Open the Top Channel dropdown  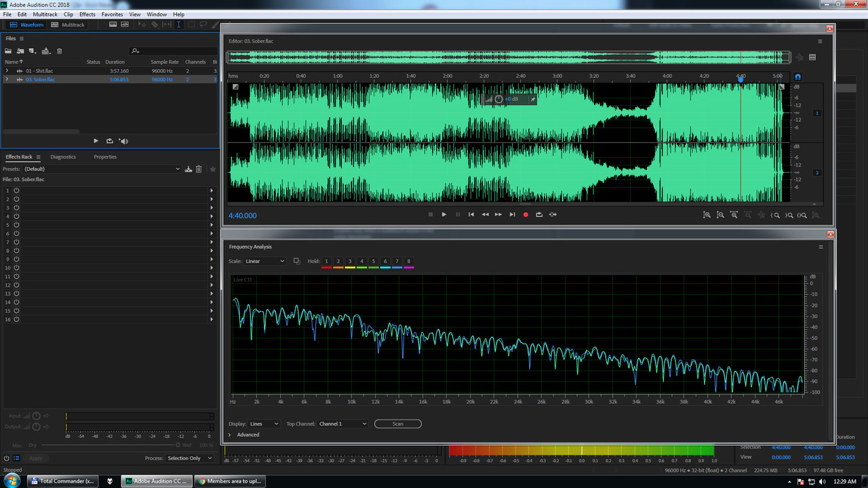pos(342,424)
